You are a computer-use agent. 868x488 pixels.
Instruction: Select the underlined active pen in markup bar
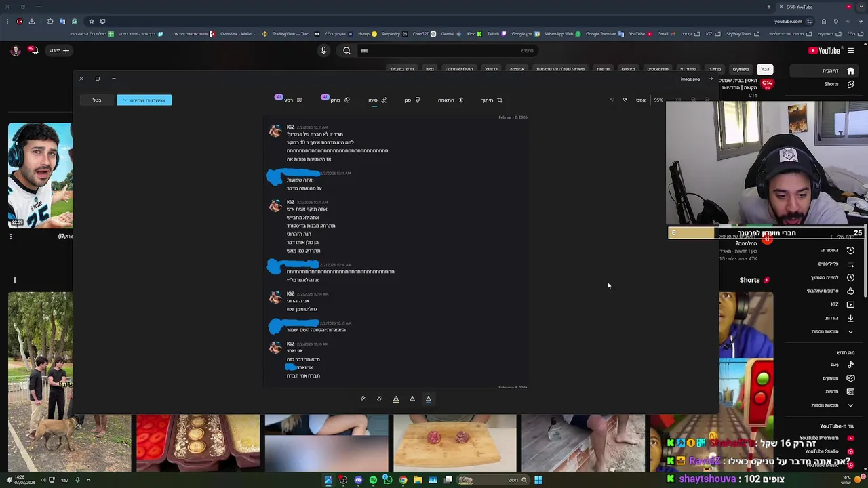tap(429, 399)
